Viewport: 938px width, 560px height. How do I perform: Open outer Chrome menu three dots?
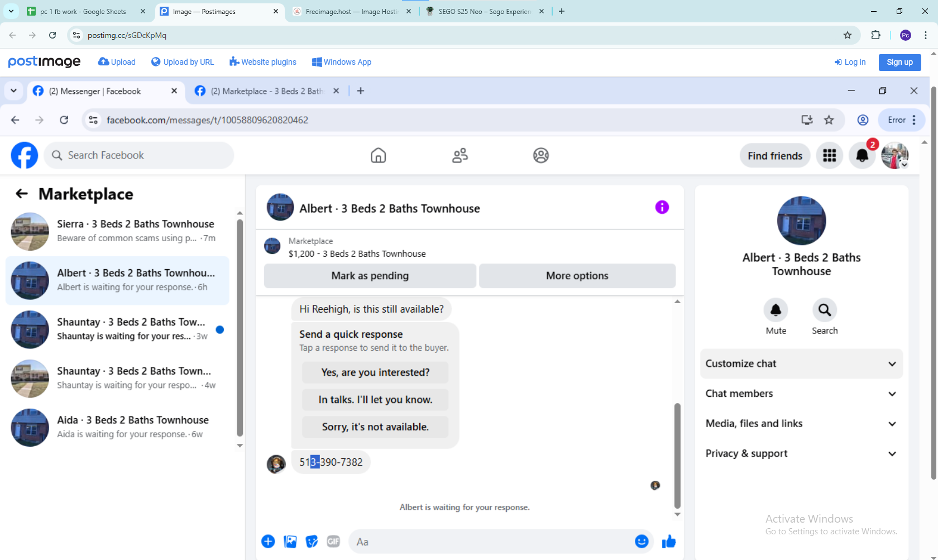(926, 35)
